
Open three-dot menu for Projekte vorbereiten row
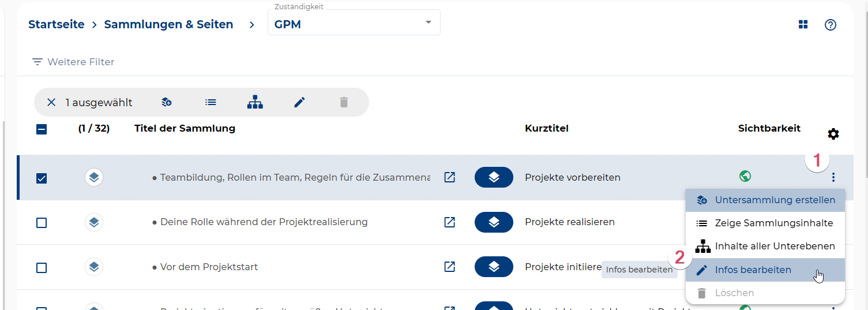833,177
